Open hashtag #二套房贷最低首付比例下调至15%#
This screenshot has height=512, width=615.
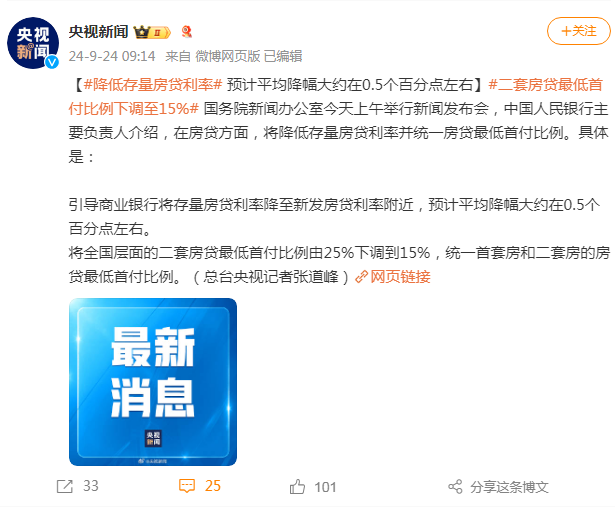(x=335, y=97)
